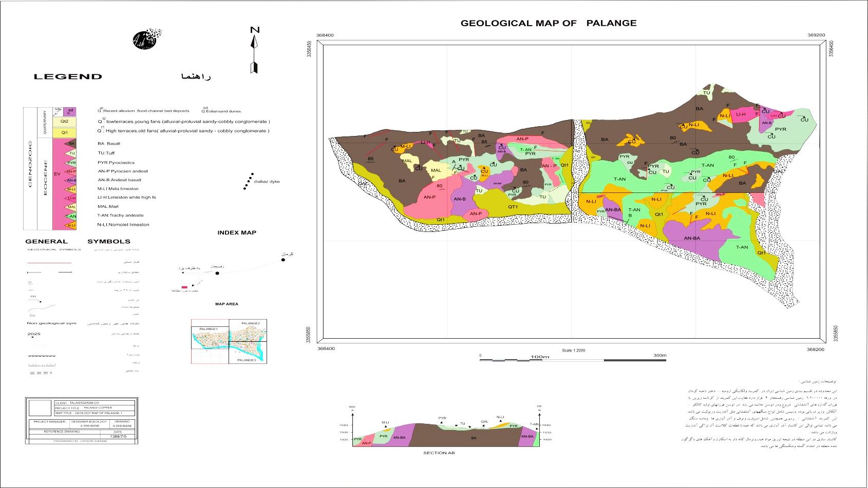Click the brown BA unit in Section AB
The height and width of the screenshot is (488, 868).
pos(473,438)
